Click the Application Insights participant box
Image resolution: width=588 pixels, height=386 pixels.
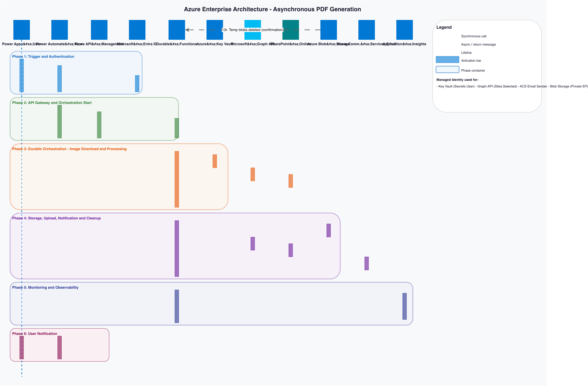pyautogui.click(x=404, y=30)
